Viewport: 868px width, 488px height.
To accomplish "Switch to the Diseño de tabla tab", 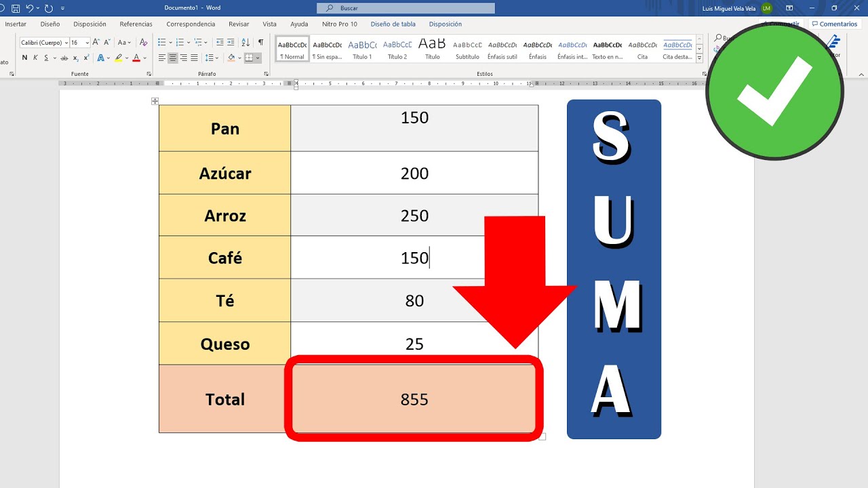I will point(393,24).
